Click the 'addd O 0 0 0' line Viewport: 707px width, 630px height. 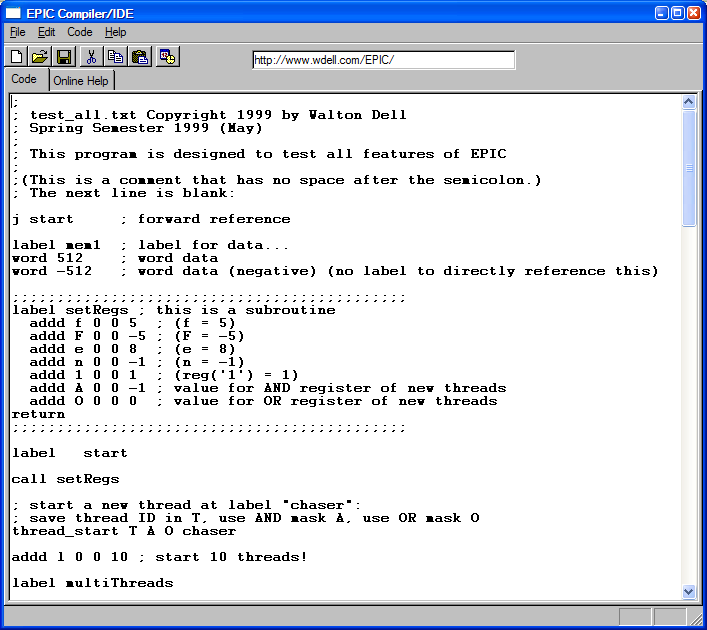coord(263,401)
